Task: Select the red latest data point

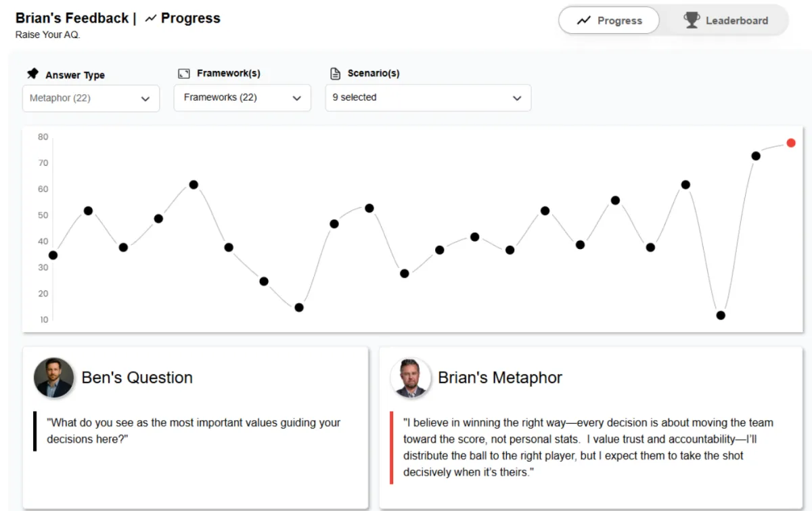Action: coord(790,143)
